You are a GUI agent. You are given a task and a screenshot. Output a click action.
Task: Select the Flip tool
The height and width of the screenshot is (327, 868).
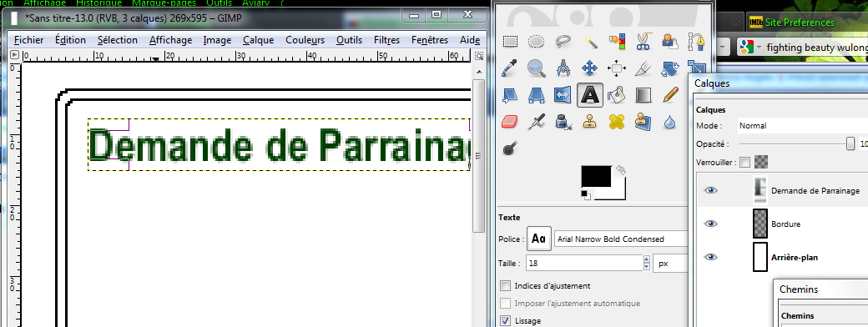pyautogui.click(x=563, y=95)
